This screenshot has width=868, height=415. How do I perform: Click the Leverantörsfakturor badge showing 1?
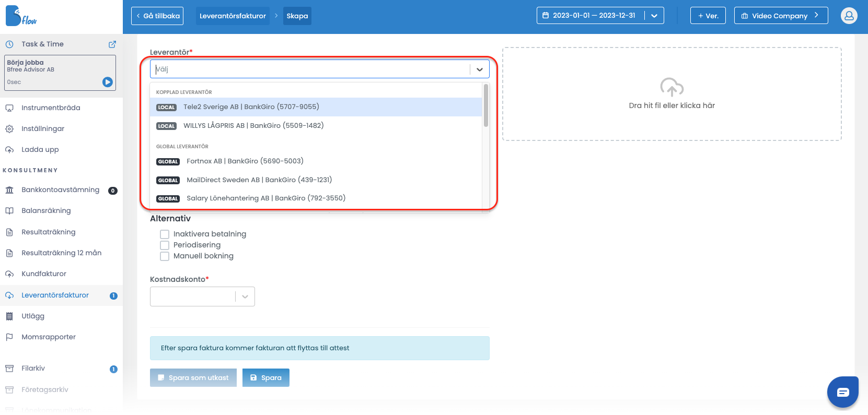(113, 296)
